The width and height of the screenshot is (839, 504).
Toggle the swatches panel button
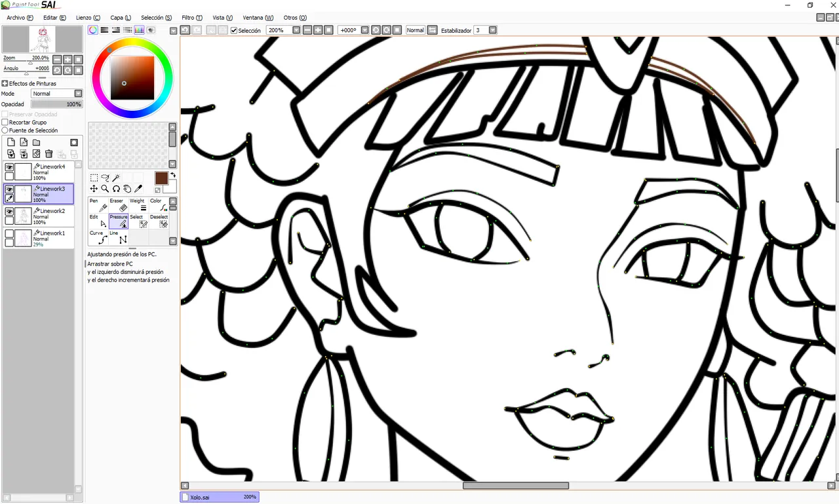pyautogui.click(x=139, y=30)
